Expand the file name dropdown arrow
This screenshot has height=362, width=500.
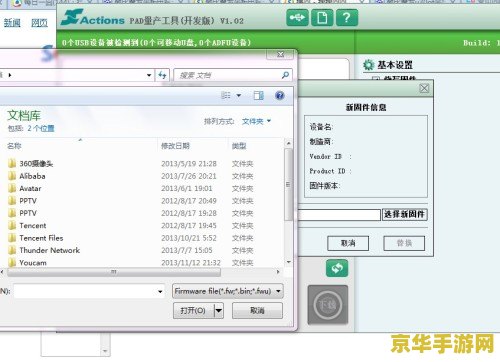pyautogui.click(x=160, y=291)
